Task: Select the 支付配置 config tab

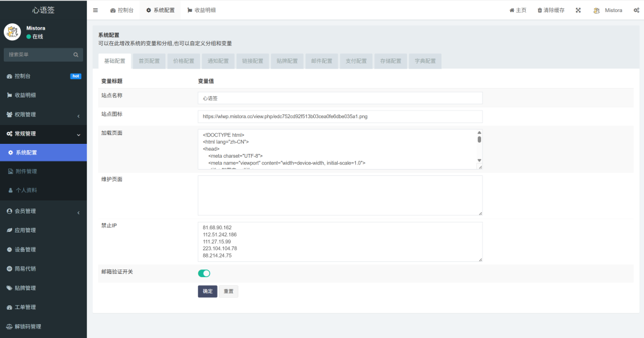Action: tap(356, 61)
